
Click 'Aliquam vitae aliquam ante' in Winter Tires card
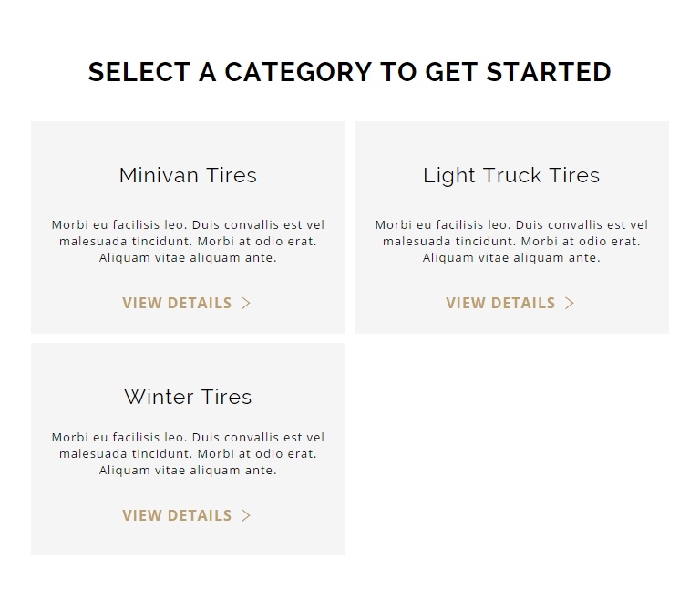point(187,471)
